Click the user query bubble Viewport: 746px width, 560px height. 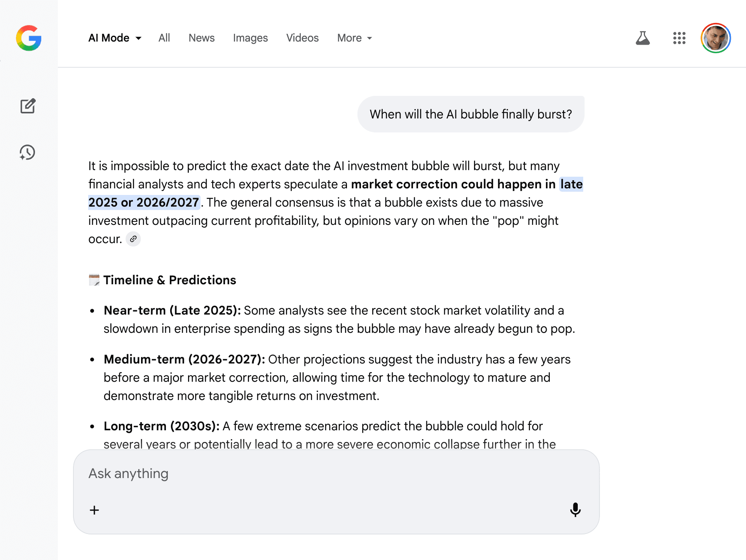(471, 114)
